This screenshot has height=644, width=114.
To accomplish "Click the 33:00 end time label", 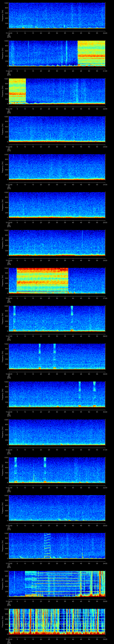I will [105, 525].
